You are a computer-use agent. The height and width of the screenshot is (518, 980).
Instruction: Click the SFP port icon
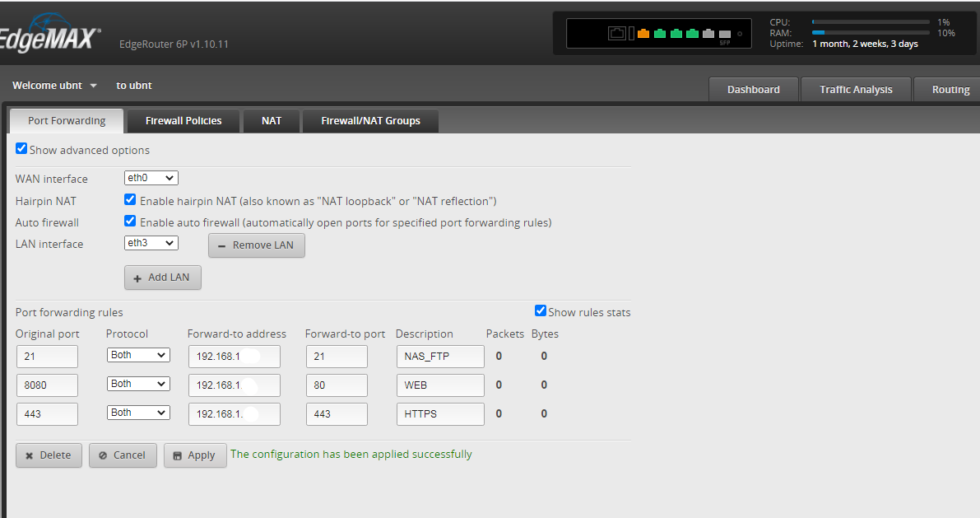coord(725,35)
